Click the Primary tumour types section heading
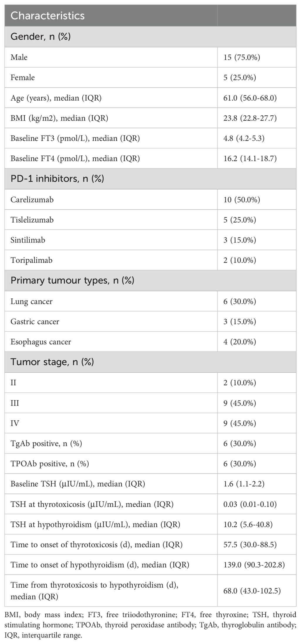This screenshot has height=644, width=301. 72,280
